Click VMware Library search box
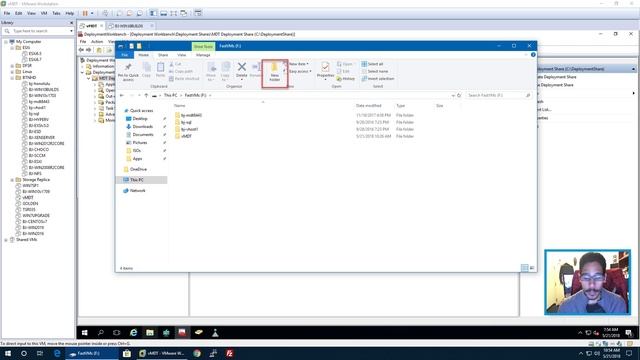The height and width of the screenshot is (360, 640). tap(38, 31)
